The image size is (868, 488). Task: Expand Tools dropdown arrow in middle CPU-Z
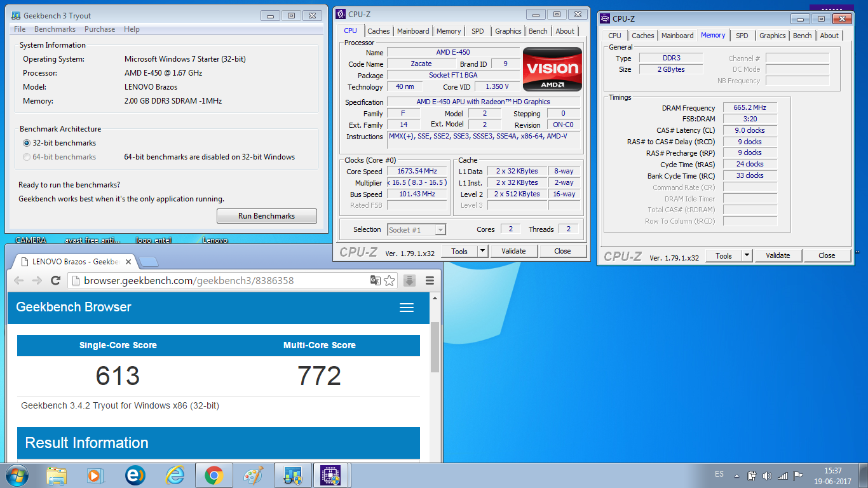(482, 251)
